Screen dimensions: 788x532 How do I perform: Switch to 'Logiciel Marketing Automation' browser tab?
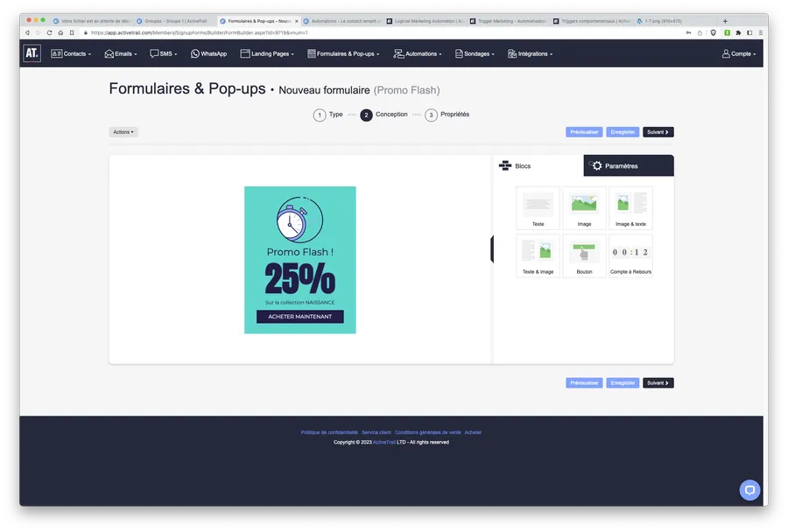pyautogui.click(x=426, y=21)
